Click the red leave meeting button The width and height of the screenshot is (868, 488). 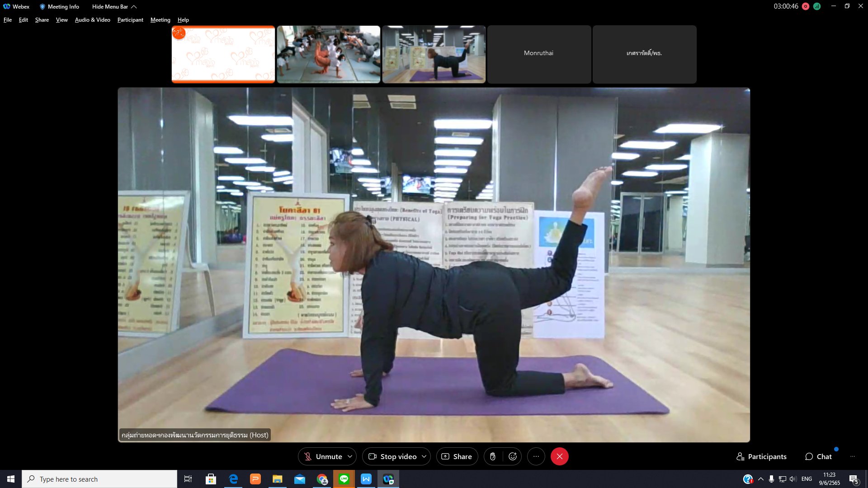[559, 456]
